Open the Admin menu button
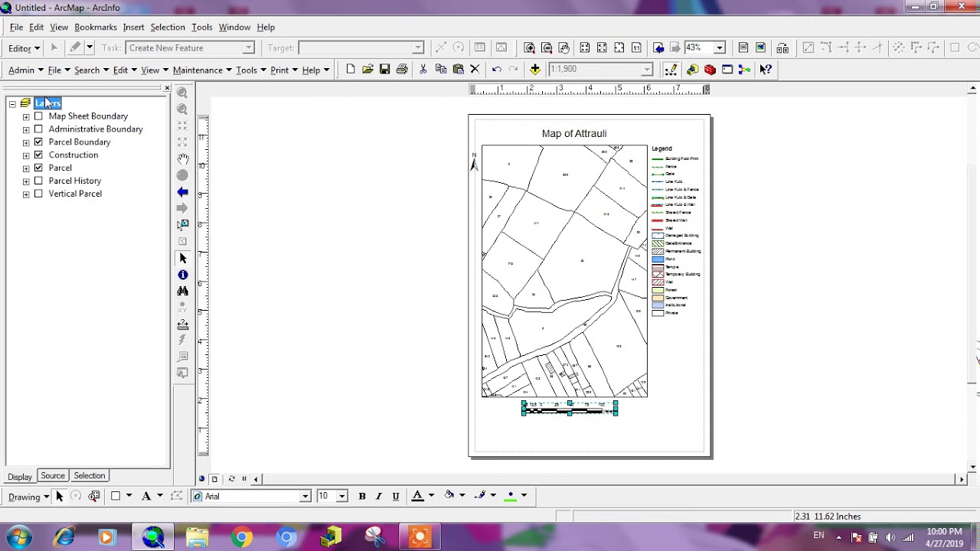Screen dimensions: 980x551 point(26,70)
